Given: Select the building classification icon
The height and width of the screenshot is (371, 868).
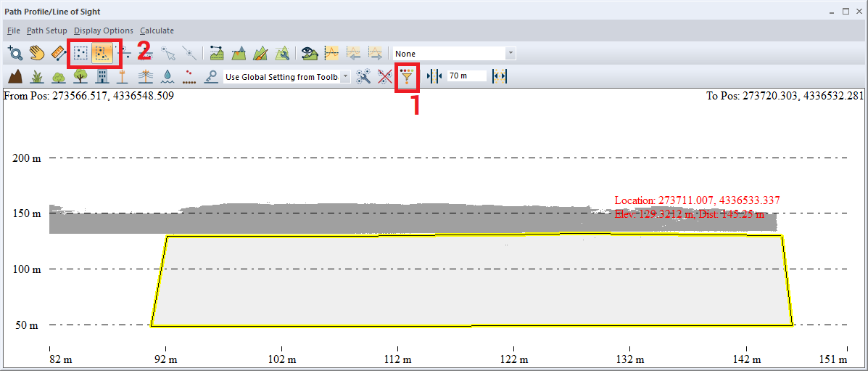Looking at the screenshot, I should click(102, 76).
